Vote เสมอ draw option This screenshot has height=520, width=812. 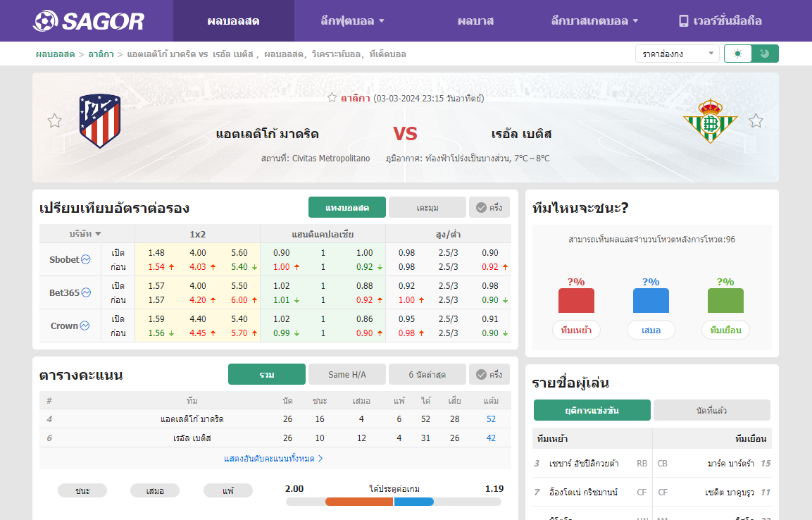(x=651, y=330)
